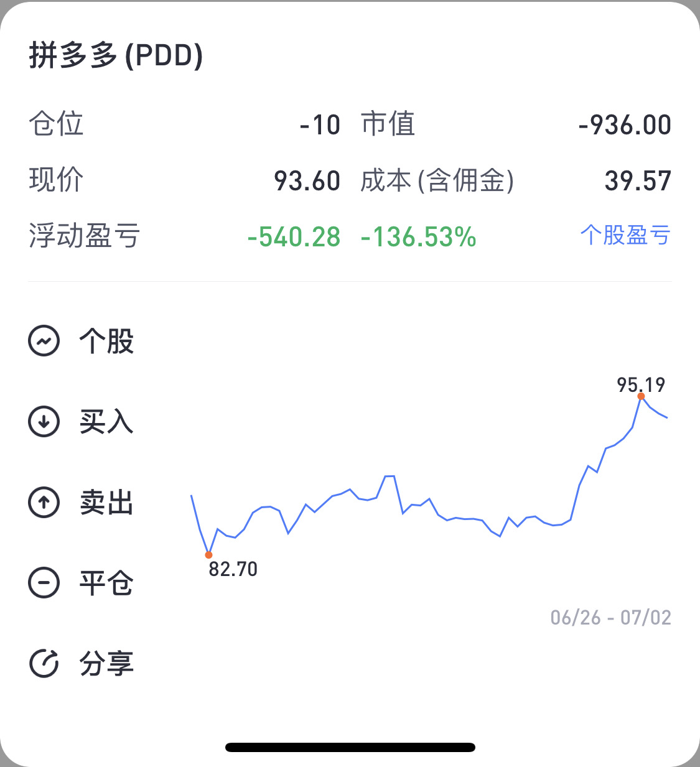Open the 个股盈亏 link
The height and width of the screenshot is (767, 700).
(625, 235)
